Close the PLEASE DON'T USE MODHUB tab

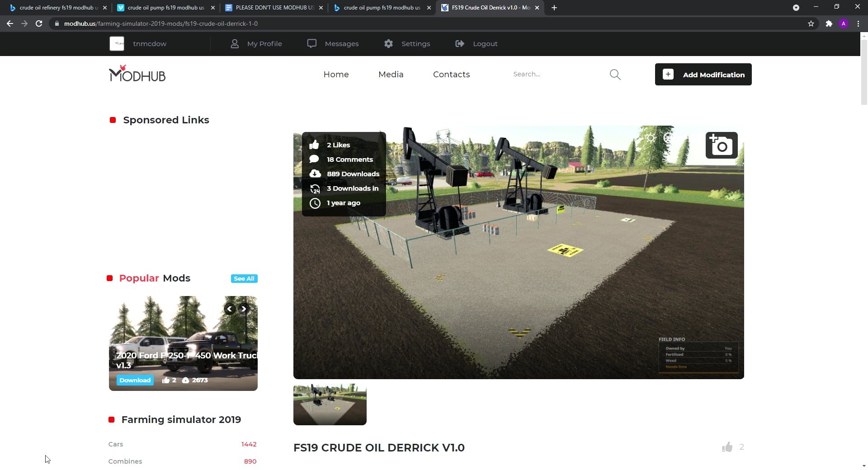pyautogui.click(x=321, y=8)
